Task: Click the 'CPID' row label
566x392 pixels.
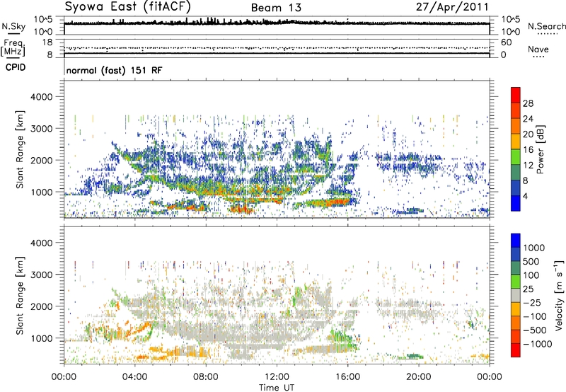Action: tap(16, 67)
